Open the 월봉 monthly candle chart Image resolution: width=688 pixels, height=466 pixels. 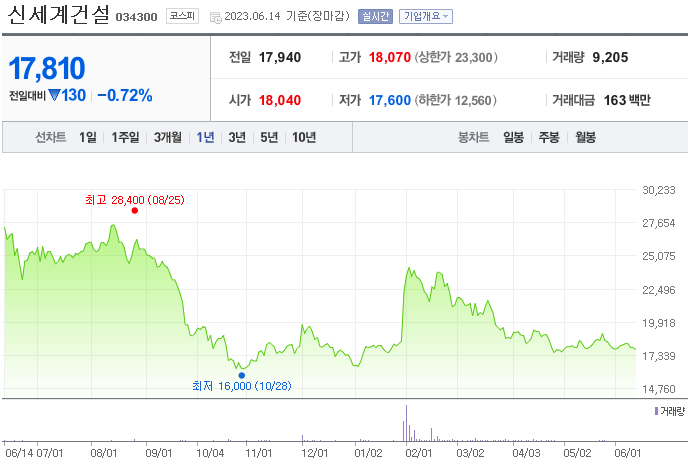click(x=585, y=137)
